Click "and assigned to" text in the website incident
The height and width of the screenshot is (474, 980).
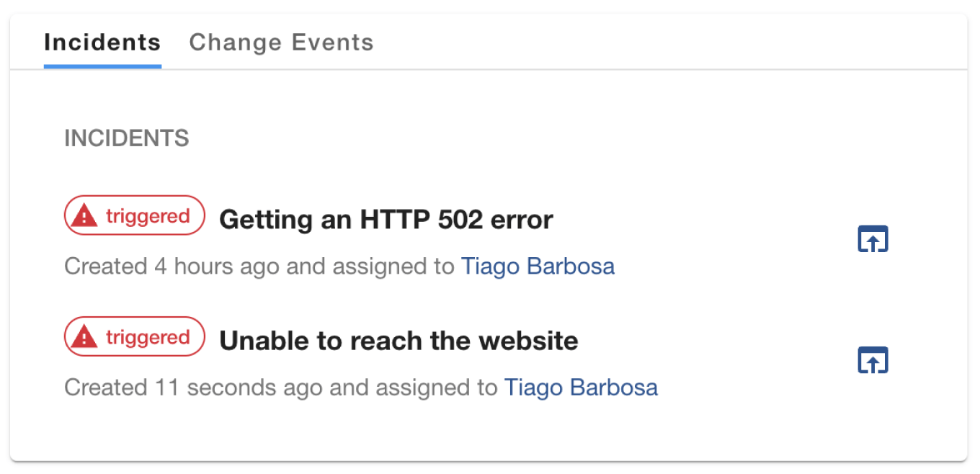tap(414, 388)
